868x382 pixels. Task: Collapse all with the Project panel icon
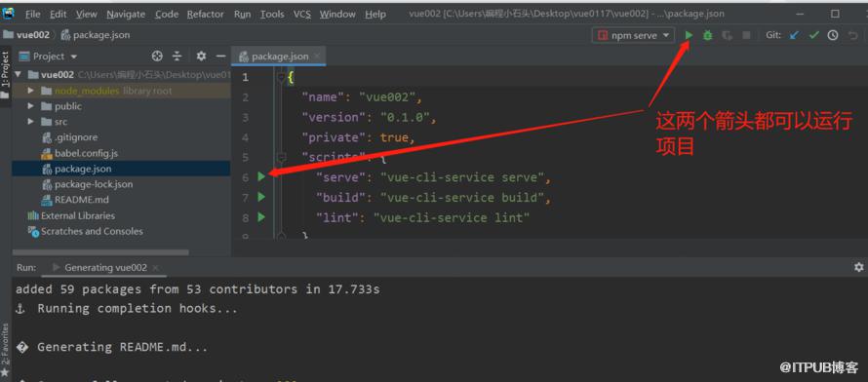pyautogui.click(x=177, y=57)
